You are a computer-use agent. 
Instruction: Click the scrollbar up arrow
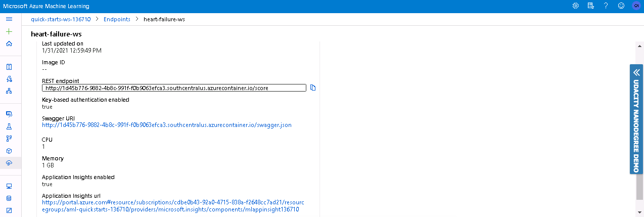[x=639, y=45]
